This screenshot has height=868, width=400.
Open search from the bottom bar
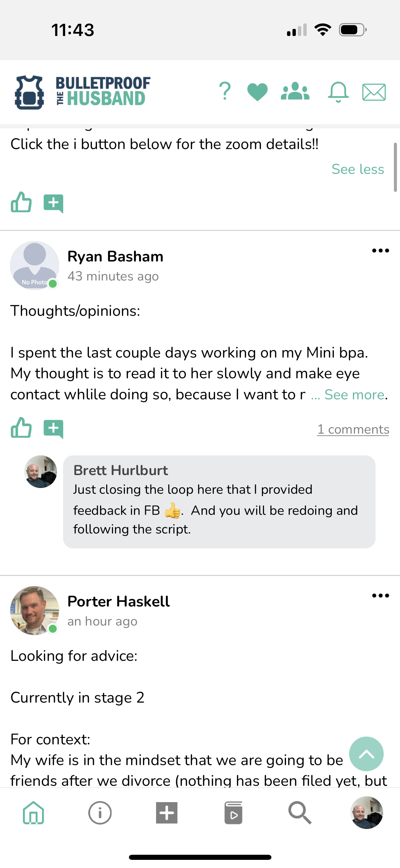click(x=300, y=813)
